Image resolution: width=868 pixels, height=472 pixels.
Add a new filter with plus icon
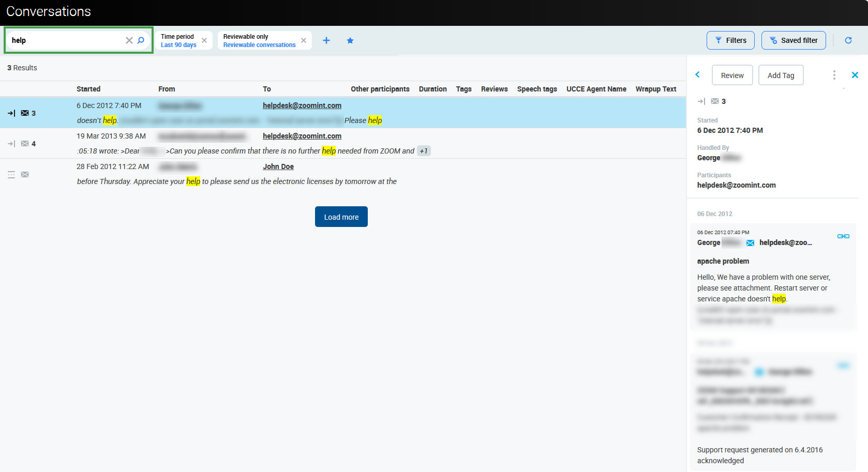click(x=326, y=40)
